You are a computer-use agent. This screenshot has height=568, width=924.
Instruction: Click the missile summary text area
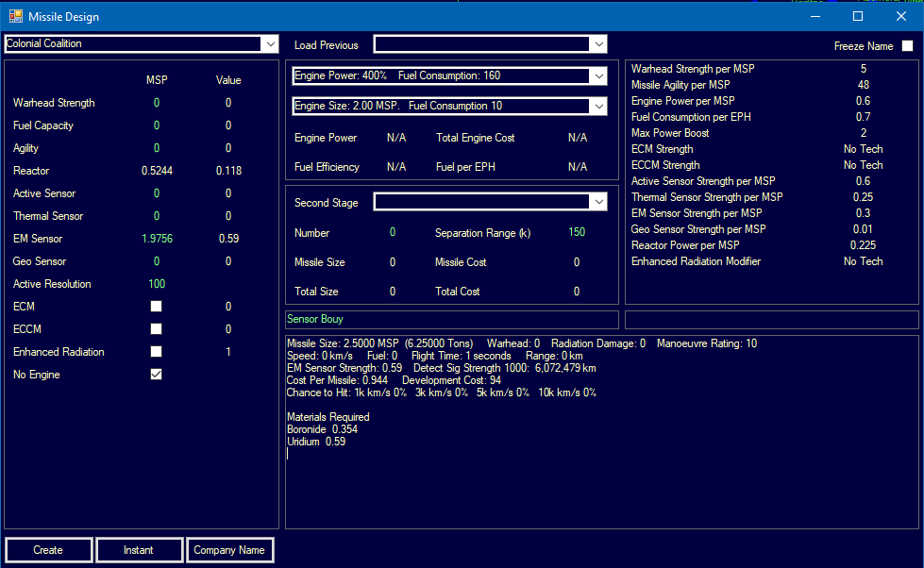pos(601,432)
